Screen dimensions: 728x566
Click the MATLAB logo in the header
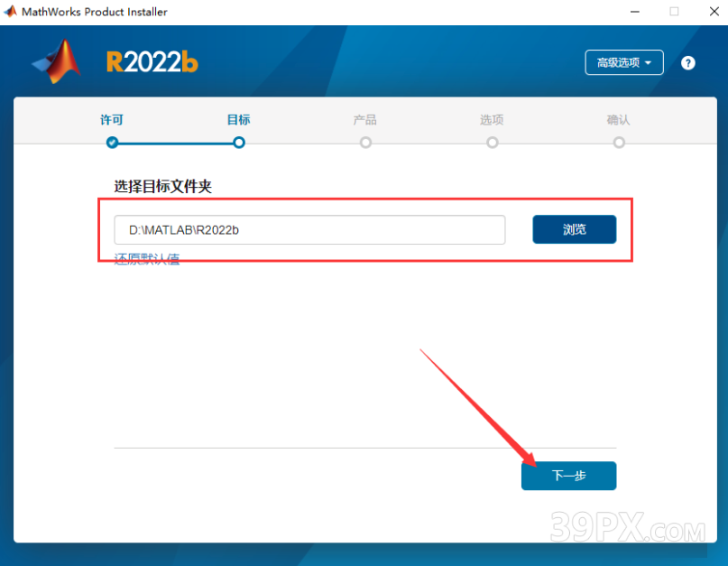point(57,61)
